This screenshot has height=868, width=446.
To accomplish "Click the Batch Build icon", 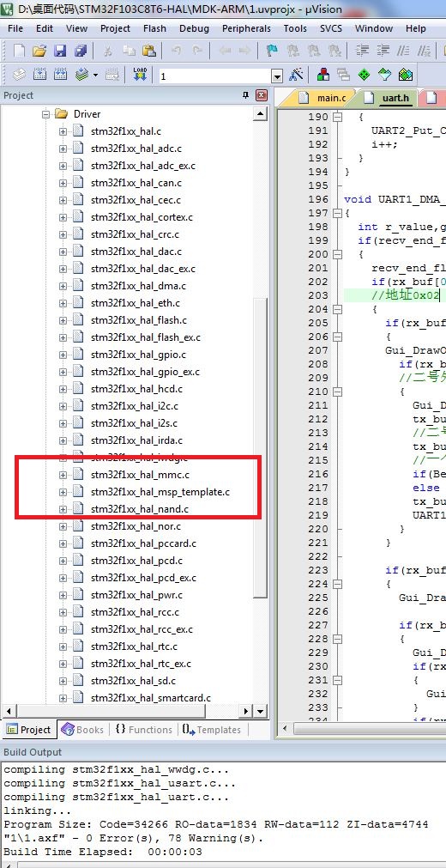I will tap(81, 74).
